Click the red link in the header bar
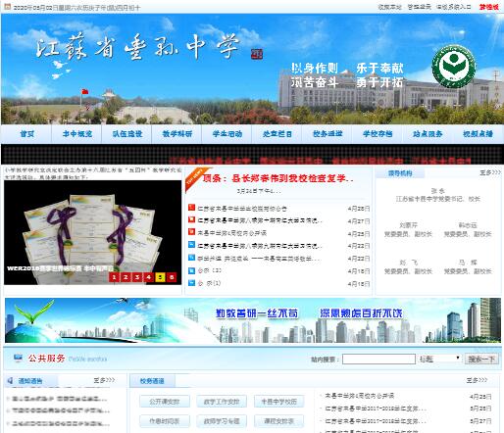504x433 pixels. pyautogui.click(x=488, y=7)
